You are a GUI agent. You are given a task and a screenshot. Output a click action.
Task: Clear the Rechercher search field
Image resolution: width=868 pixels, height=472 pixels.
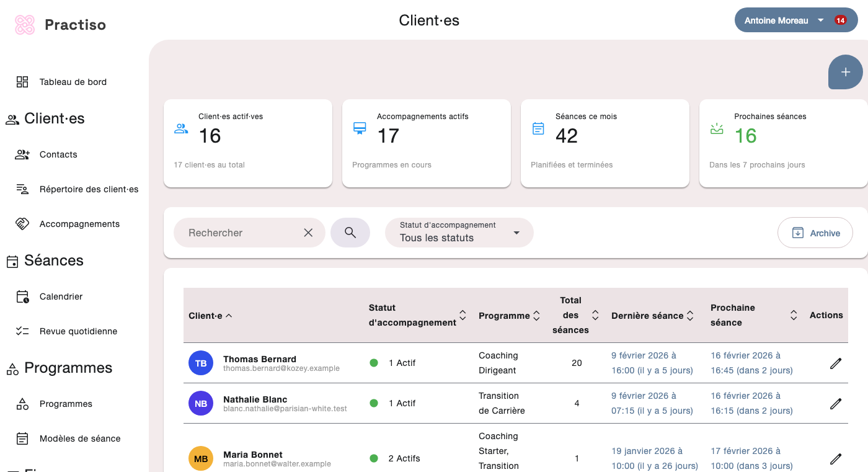click(x=308, y=232)
